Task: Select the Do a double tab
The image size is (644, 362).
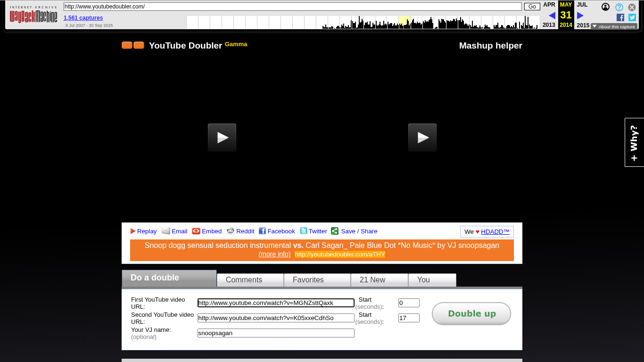Action: (x=169, y=278)
